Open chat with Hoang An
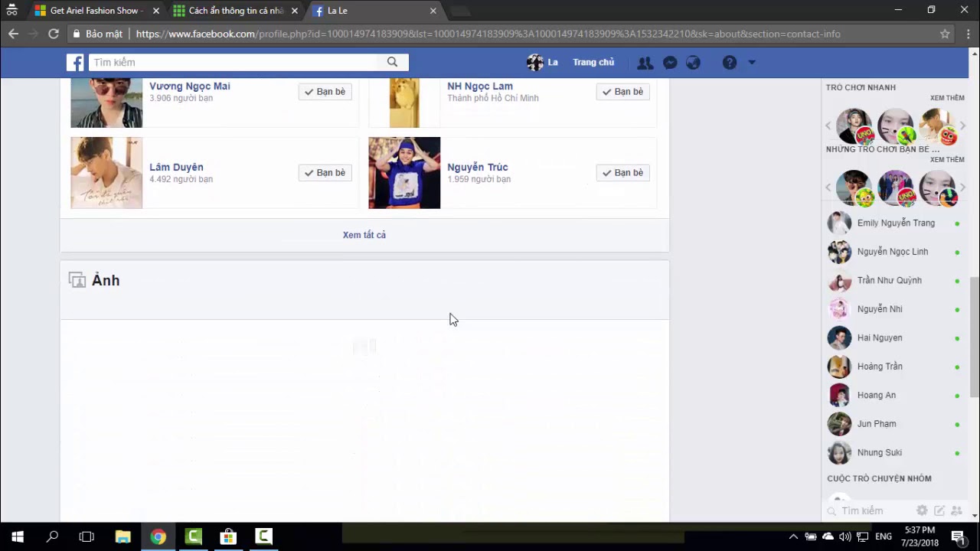Viewport: 980px width, 551px height. click(894, 396)
